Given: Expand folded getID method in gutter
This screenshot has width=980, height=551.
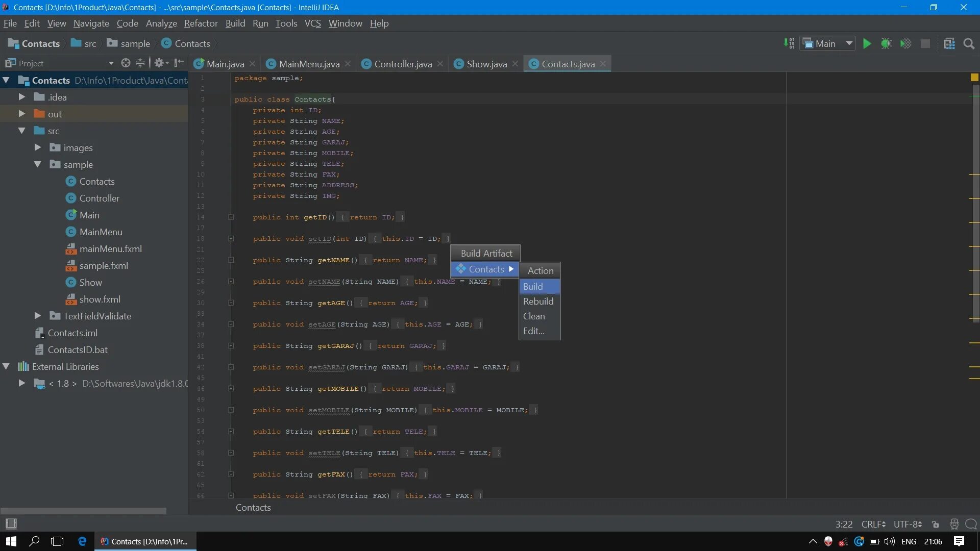Looking at the screenshot, I should (x=231, y=217).
